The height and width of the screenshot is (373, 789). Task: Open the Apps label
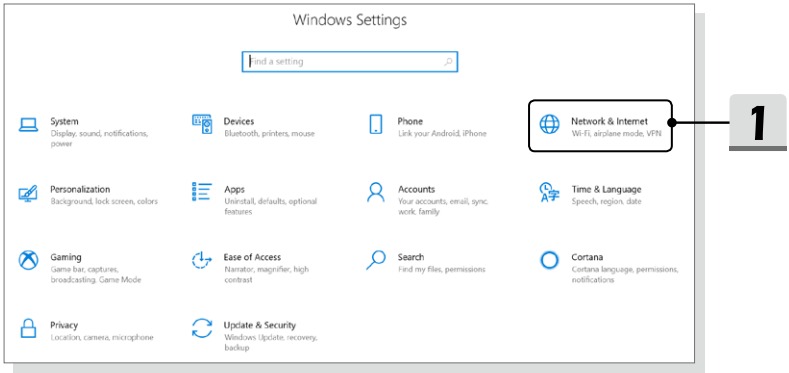pyautogui.click(x=234, y=190)
